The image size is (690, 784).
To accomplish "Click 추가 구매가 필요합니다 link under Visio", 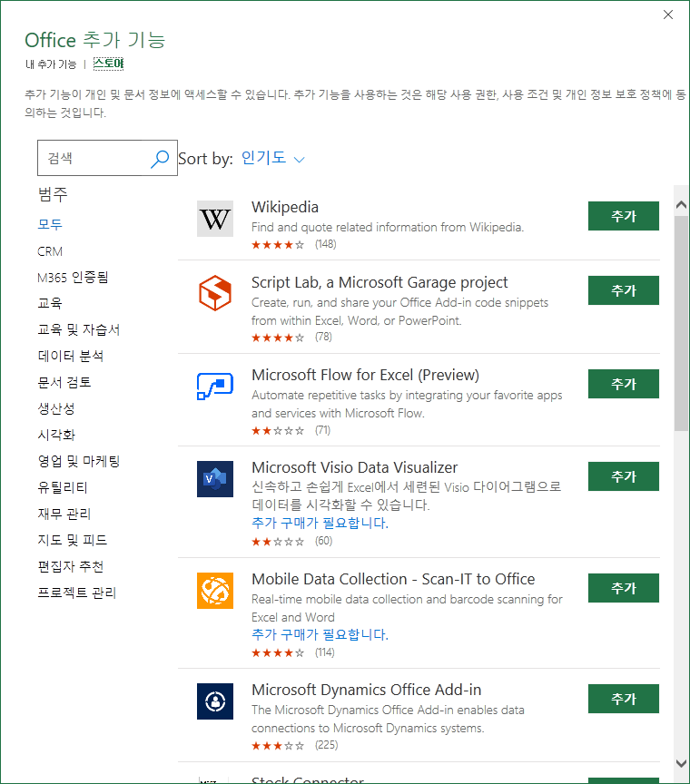I will click(320, 523).
